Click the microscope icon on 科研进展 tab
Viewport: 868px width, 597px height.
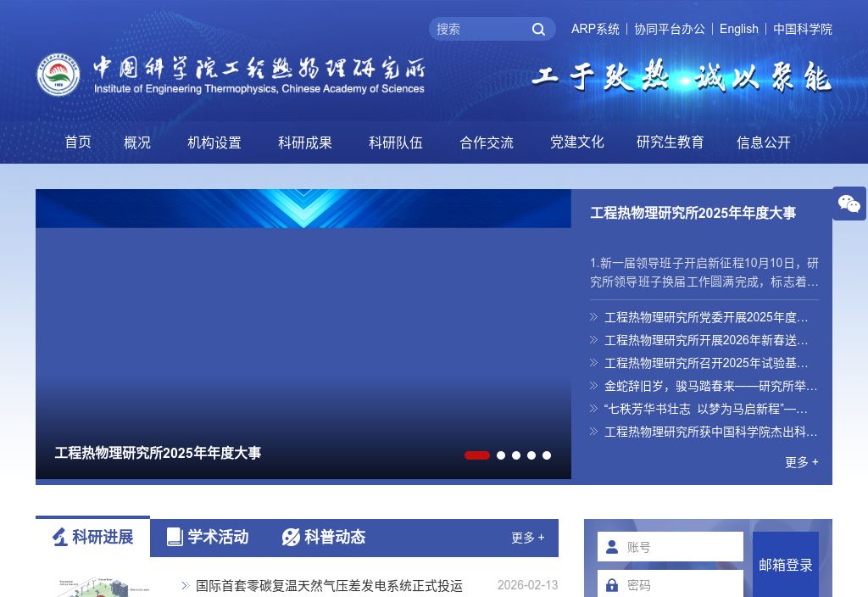(x=58, y=536)
